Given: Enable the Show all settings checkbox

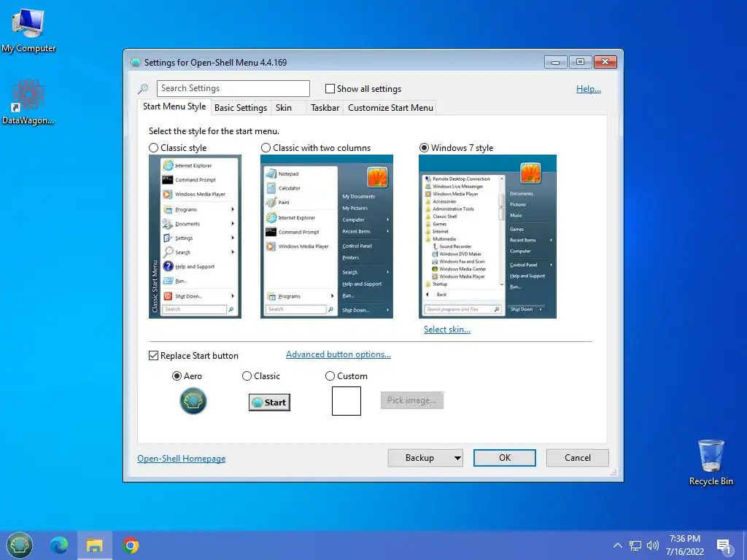Looking at the screenshot, I should (330, 88).
